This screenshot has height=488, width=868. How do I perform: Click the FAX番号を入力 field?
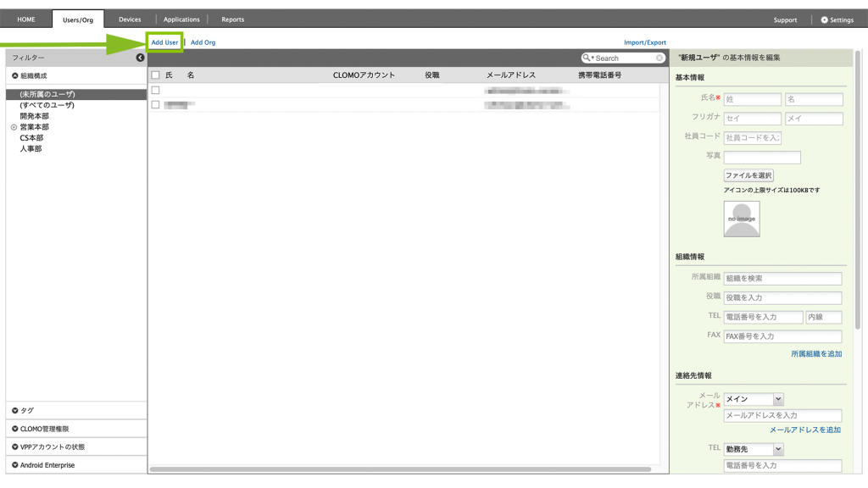782,336
